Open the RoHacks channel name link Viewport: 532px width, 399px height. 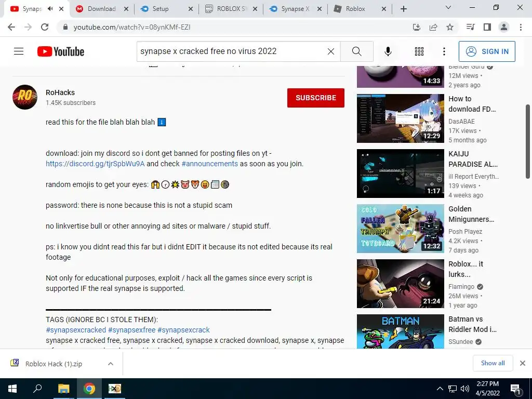coord(60,92)
